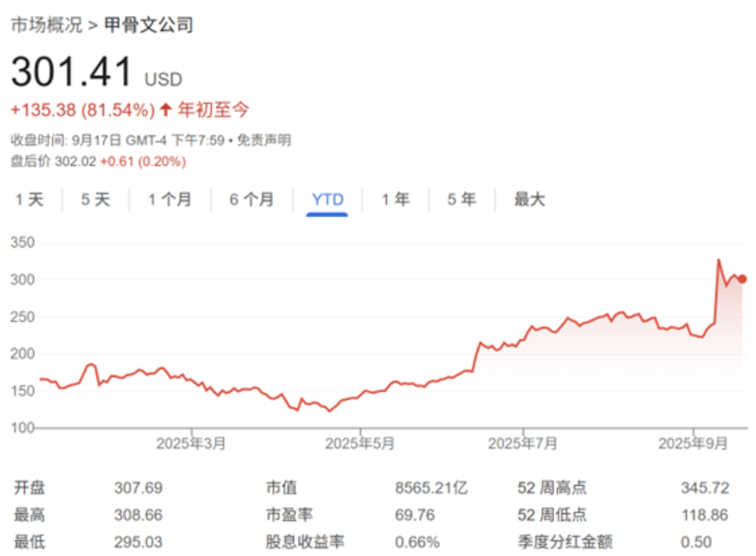Click the 最低 value 295.03

(x=138, y=542)
